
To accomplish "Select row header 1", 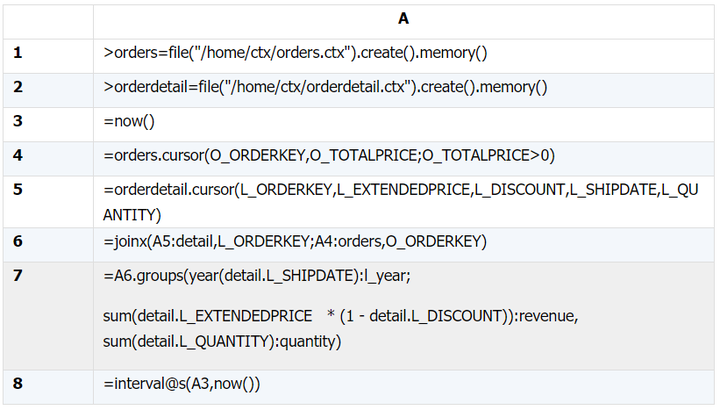I will click(x=48, y=53).
